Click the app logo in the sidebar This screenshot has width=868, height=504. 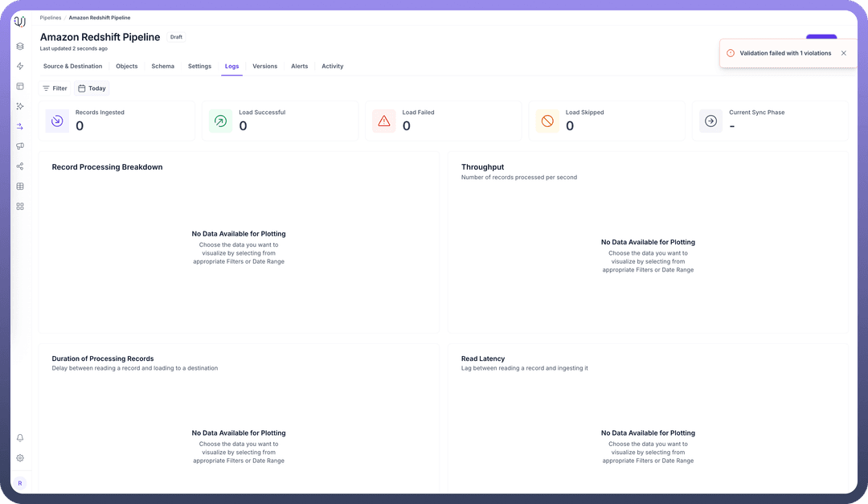[20, 22]
